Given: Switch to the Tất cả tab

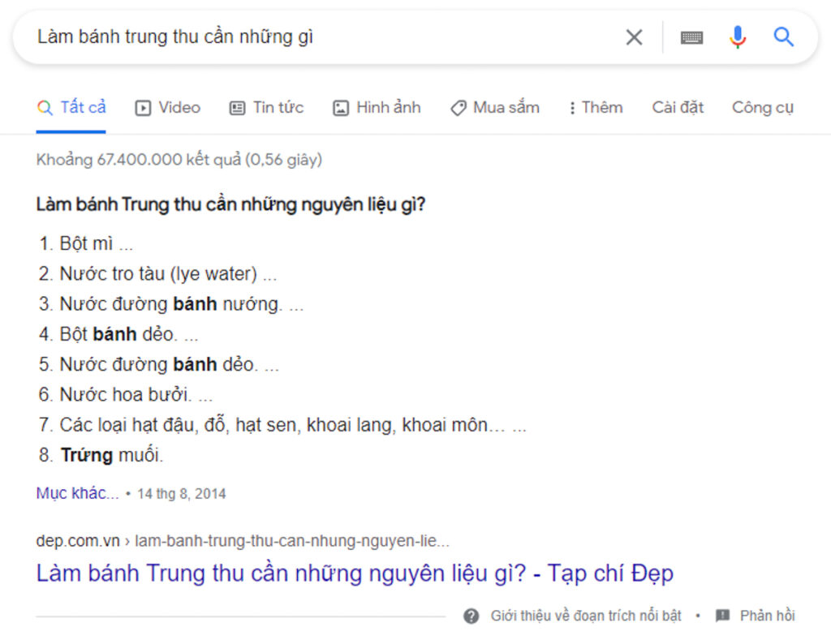Looking at the screenshot, I should [71, 106].
